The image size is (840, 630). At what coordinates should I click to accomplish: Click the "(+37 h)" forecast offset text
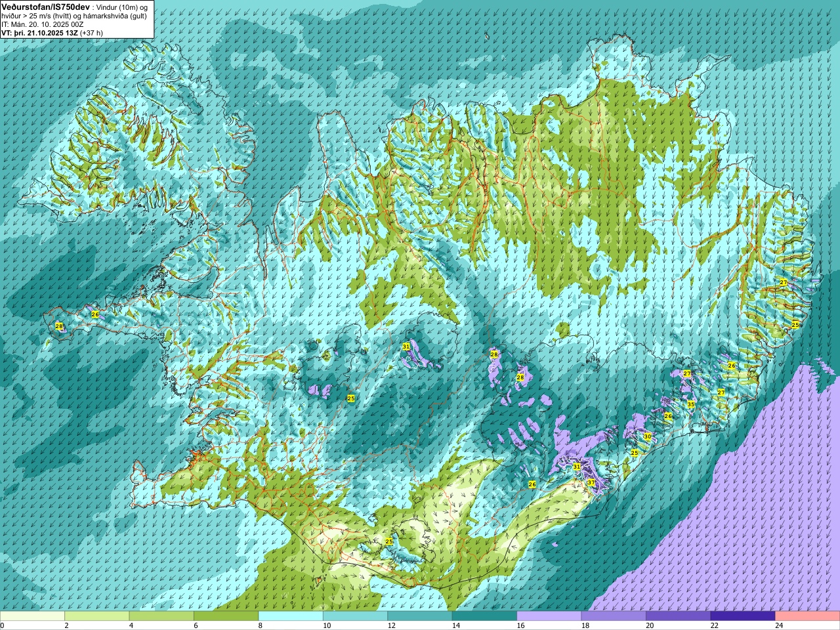pos(91,33)
